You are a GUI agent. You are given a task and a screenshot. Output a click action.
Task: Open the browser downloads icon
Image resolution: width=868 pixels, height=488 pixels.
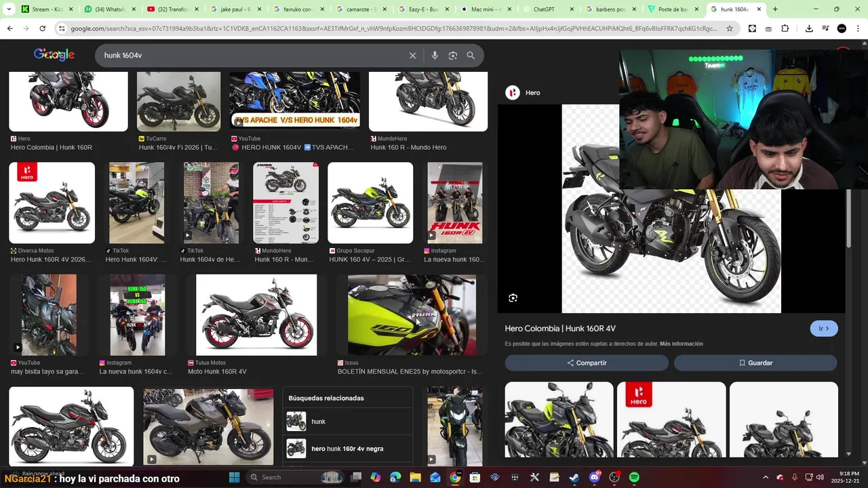tap(809, 28)
